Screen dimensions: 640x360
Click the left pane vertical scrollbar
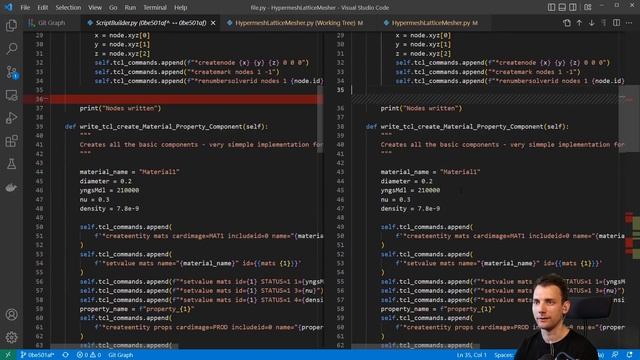click(320, 118)
